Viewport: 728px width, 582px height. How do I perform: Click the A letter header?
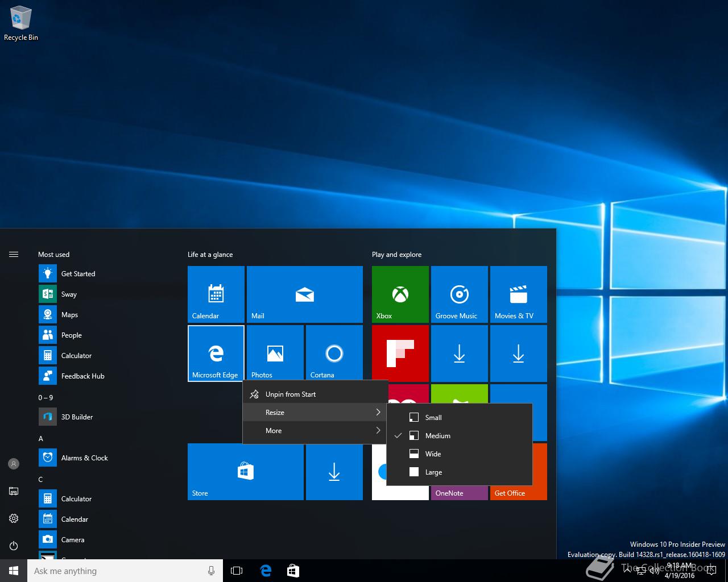coord(40,438)
